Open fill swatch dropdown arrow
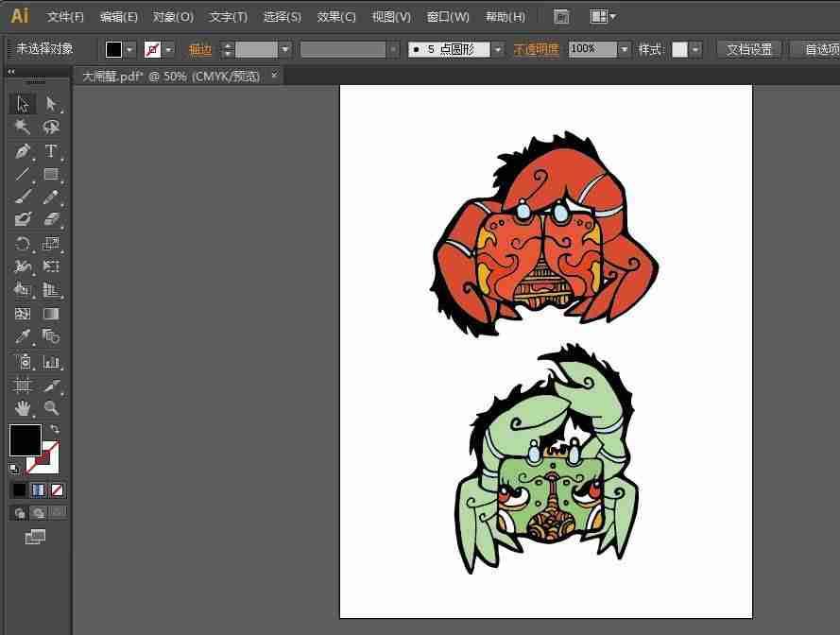The width and height of the screenshot is (840, 635). click(129, 50)
